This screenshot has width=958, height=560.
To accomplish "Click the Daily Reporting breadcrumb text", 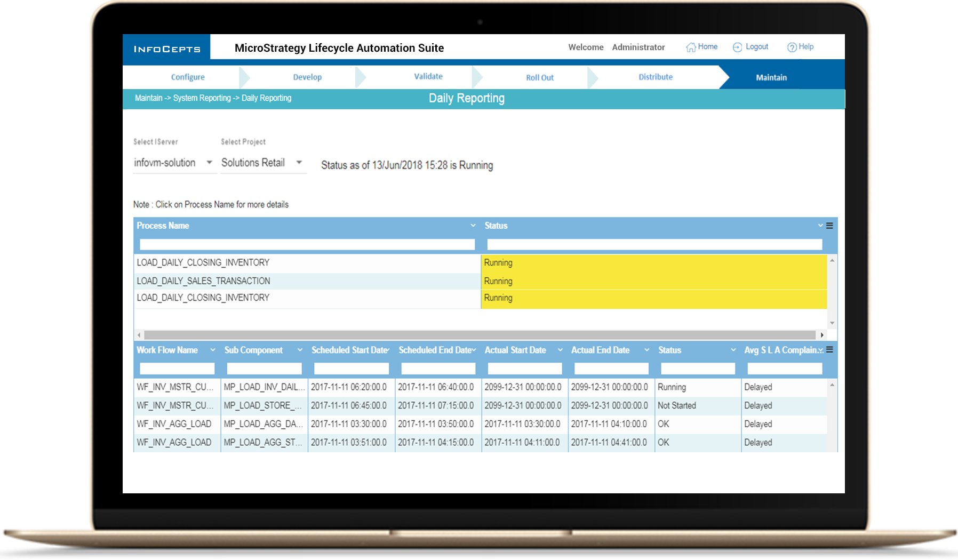I will pos(266,98).
